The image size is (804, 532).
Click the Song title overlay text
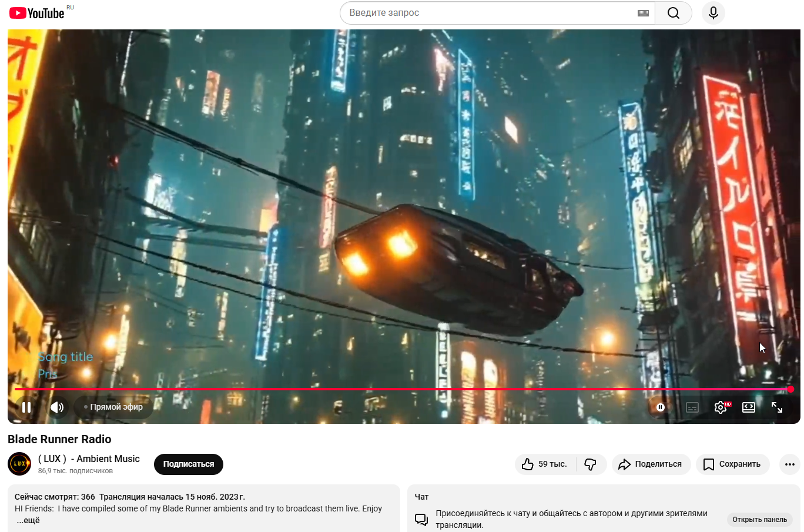click(x=65, y=357)
